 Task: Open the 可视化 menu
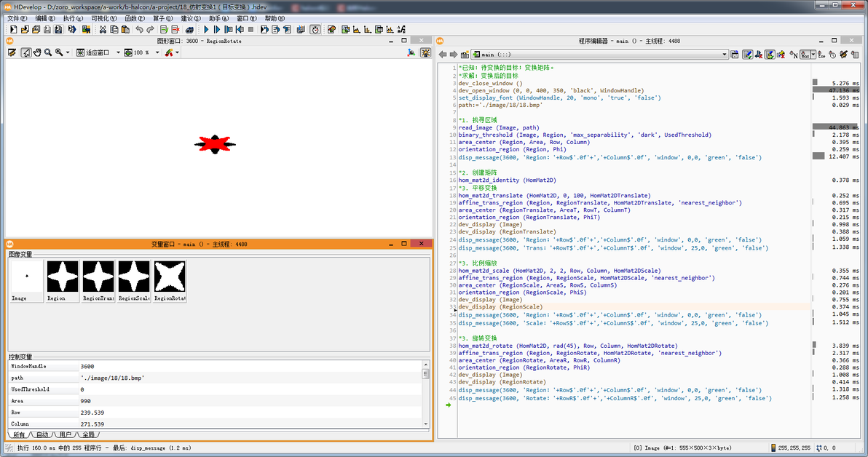coord(103,18)
